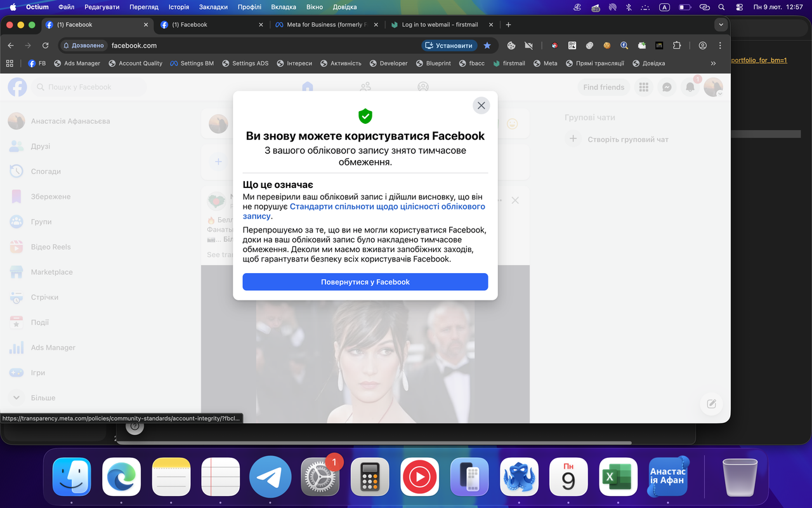The image size is (812, 508).
Task: Reload the current page
Action: [45, 46]
